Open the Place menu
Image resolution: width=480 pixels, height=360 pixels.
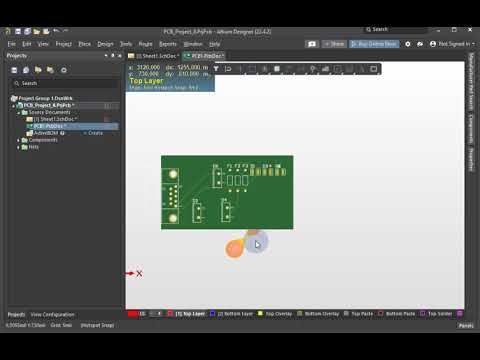pos(84,44)
